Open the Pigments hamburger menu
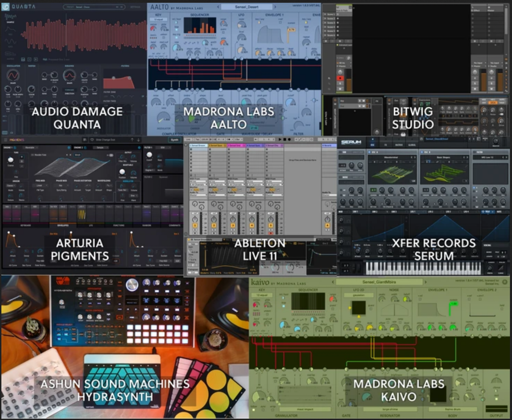 point(5,140)
